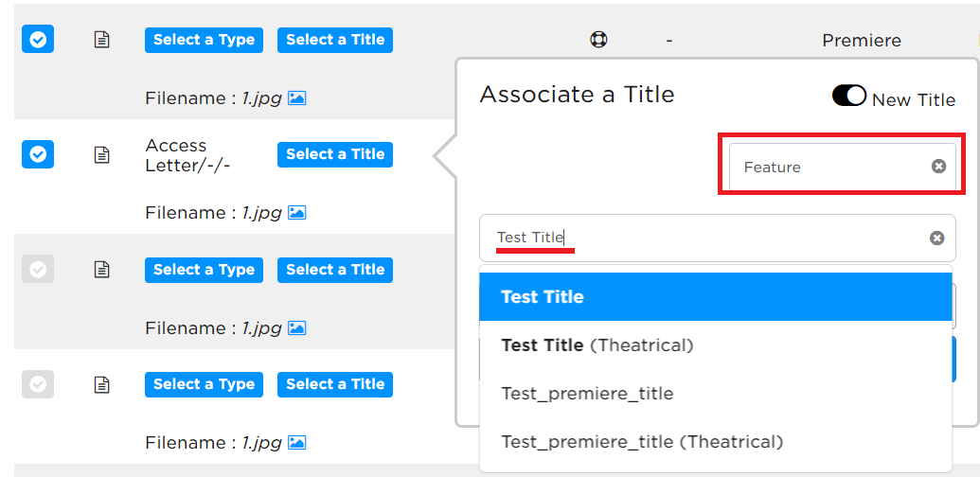
Task: Choose Test Title (Theatrical) suggestion
Action: pyautogui.click(x=716, y=345)
